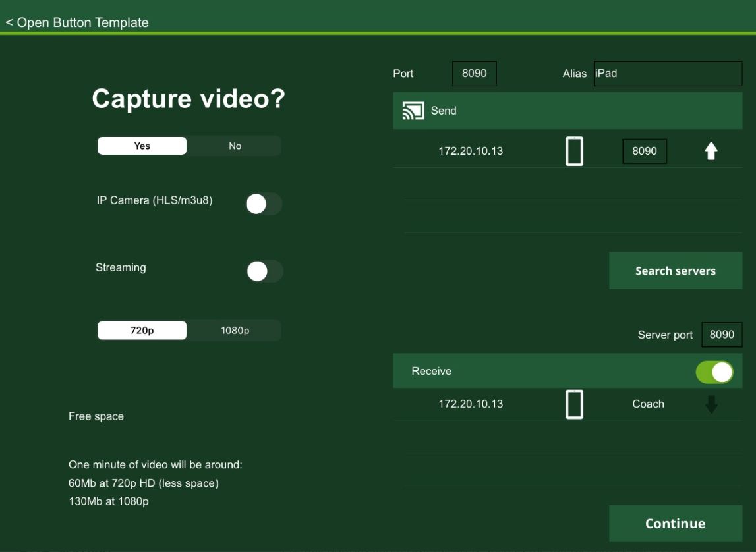Select No for capture video
Image resolution: width=756 pixels, height=552 pixels.
235,146
